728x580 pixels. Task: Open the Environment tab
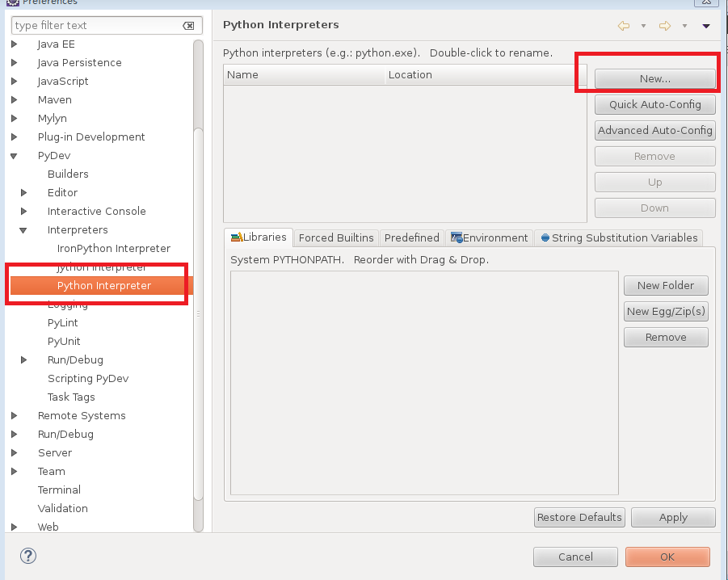[x=490, y=237]
